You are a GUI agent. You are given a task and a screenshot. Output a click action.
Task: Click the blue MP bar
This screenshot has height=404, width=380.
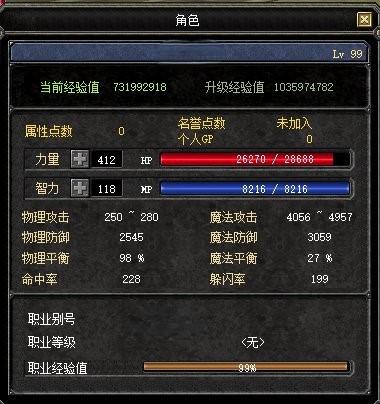[255, 188]
